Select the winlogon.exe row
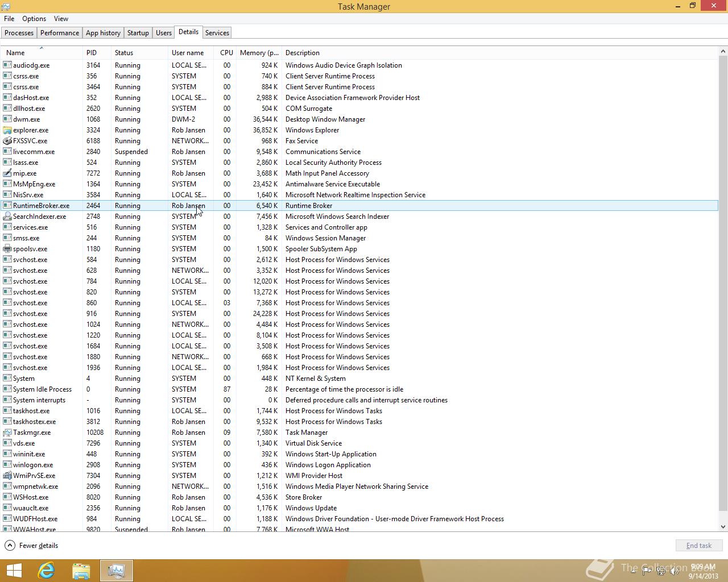Image resolution: width=728 pixels, height=582 pixels. tap(359, 465)
